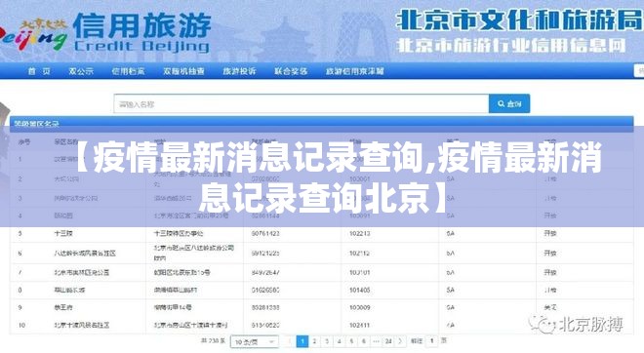Image resolution: width=644 pixels, height=353 pixels.
Task: Click 开放 status in the 十三陵 row
Action: [x=550, y=233]
